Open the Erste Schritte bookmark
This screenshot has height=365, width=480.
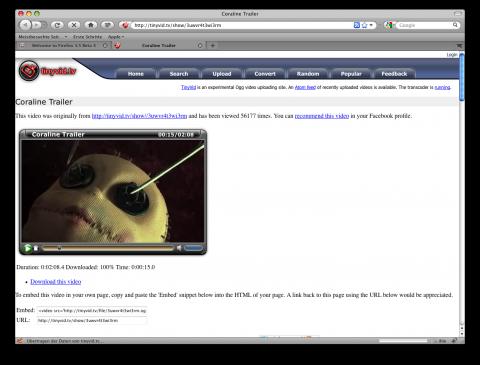click(87, 37)
